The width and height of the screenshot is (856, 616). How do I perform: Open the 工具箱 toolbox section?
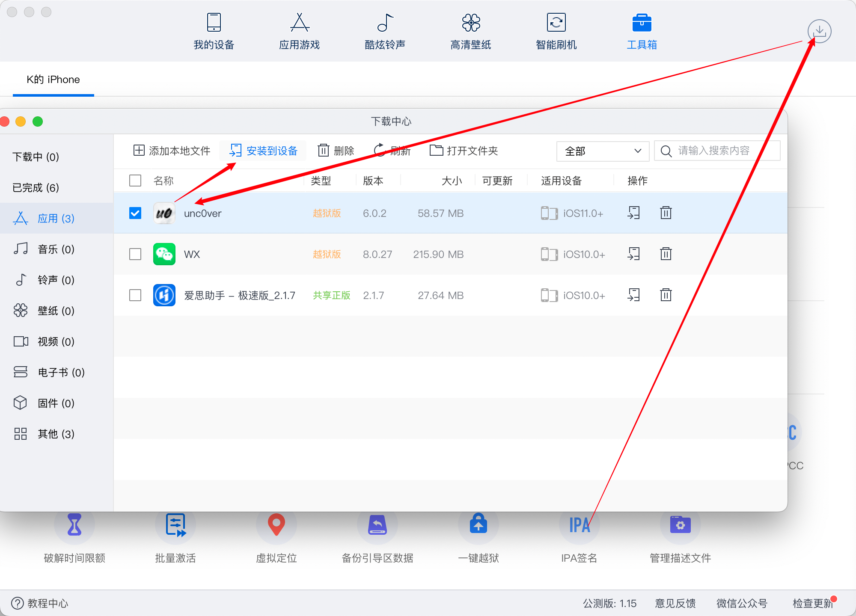(x=642, y=32)
